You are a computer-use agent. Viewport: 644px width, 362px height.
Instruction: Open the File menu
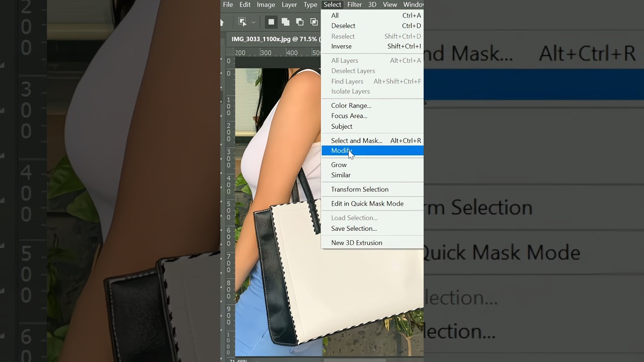[228, 5]
